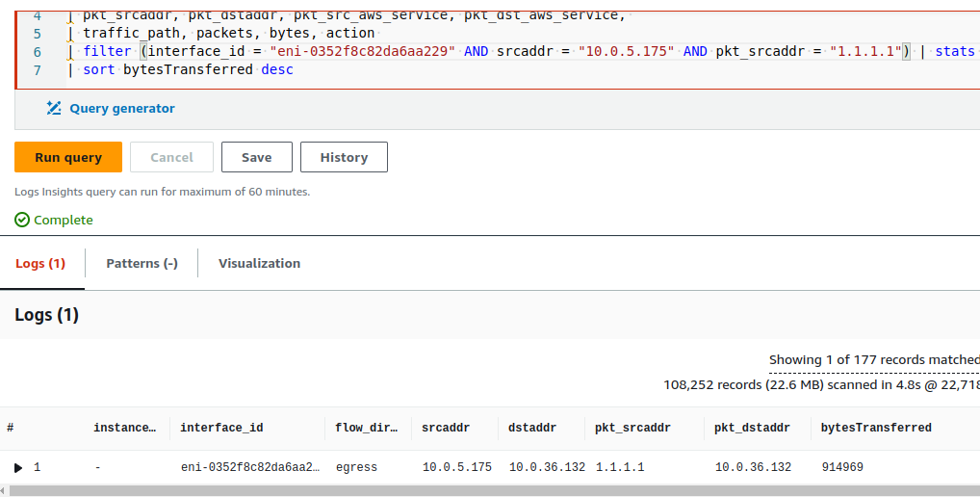Select cell eni-0352f8c82da6aa2… in row 1

tap(250, 467)
